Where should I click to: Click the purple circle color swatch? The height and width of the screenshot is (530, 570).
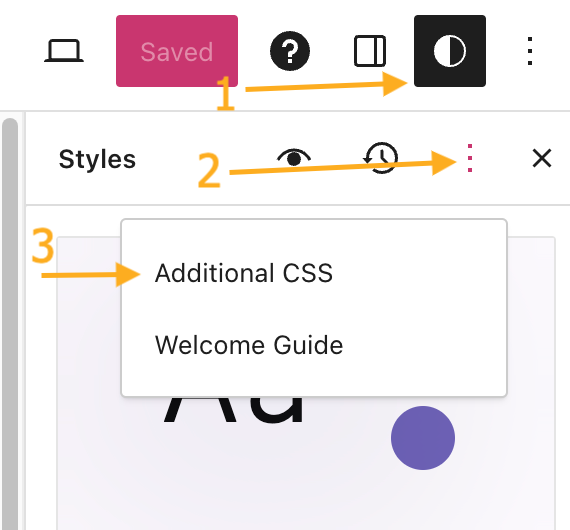pyautogui.click(x=423, y=438)
